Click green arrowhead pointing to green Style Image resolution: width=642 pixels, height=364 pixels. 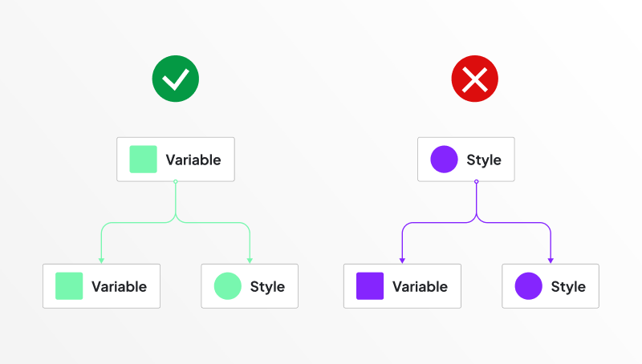(x=250, y=261)
